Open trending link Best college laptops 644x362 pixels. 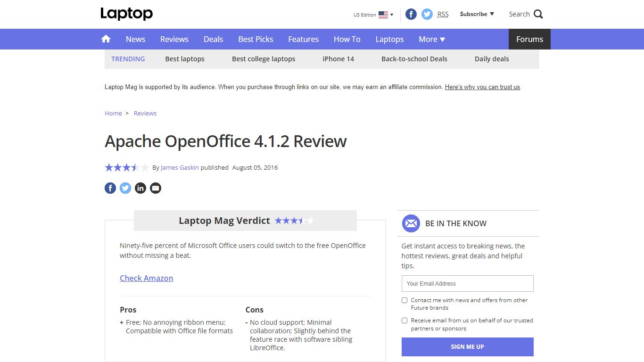pyautogui.click(x=264, y=59)
